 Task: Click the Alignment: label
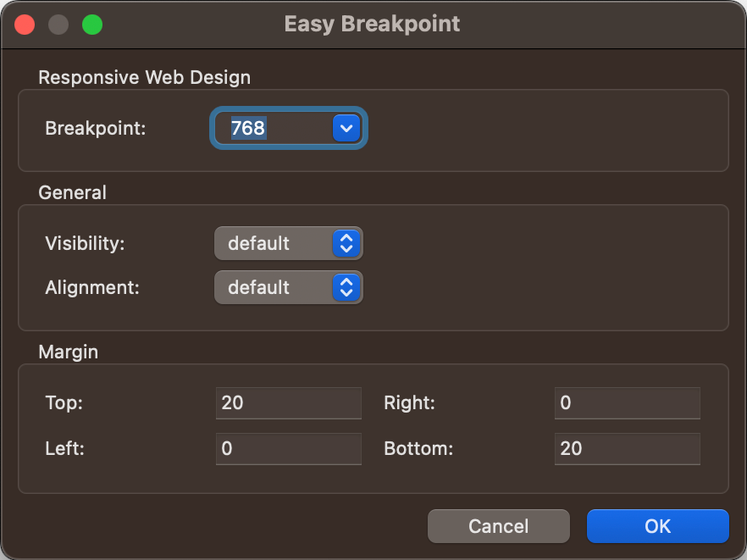click(x=92, y=287)
